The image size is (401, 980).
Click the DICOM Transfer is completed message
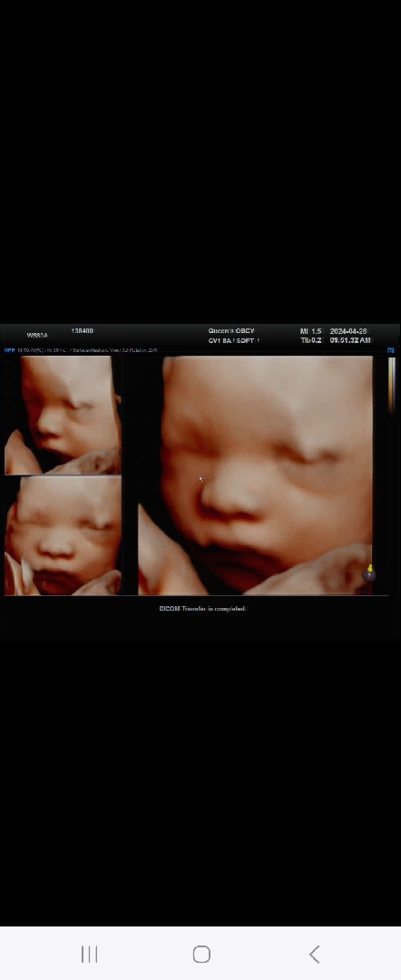203,608
